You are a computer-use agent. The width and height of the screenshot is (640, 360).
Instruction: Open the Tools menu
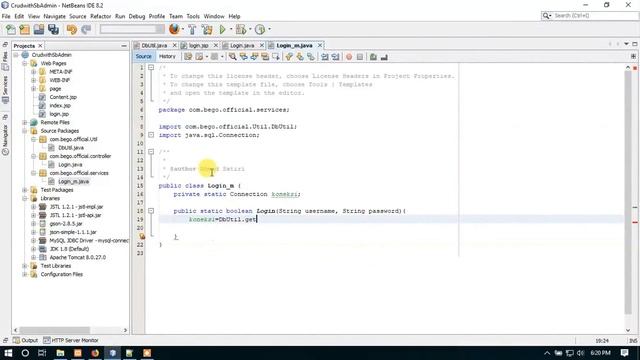coord(193,16)
